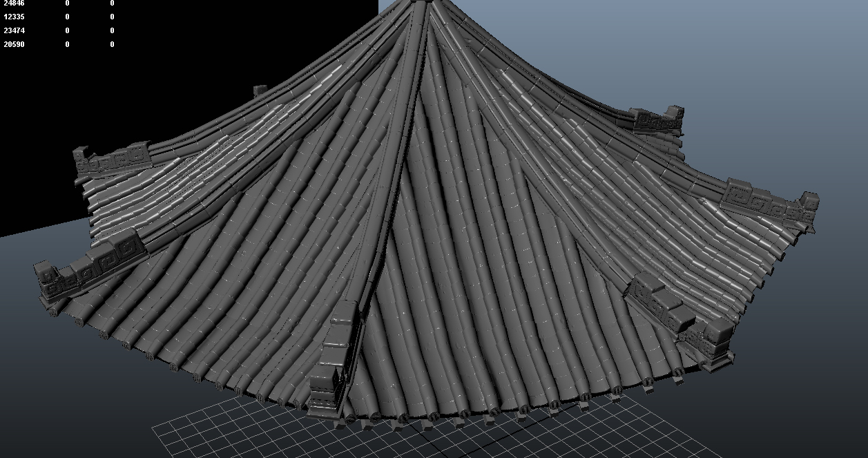Click the 12335 value in the HUD
This screenshot has width=868, height=458.
(x=14, y=17)
